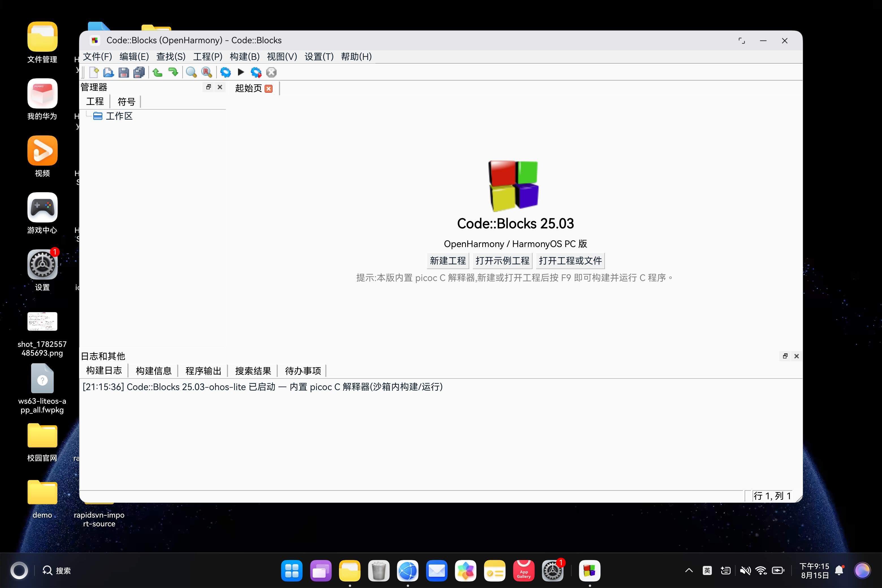Click the black Run triangle icon

point(241,72)
